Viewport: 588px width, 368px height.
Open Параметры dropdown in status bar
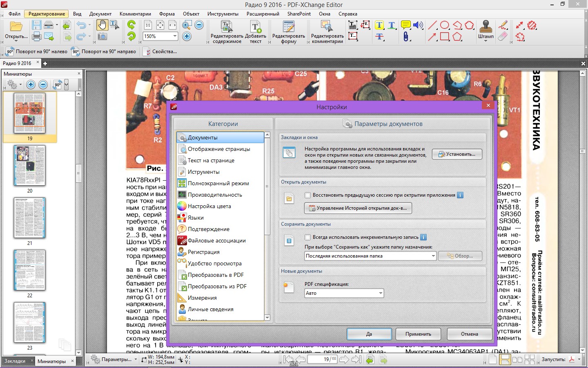(x=114, y=359)
